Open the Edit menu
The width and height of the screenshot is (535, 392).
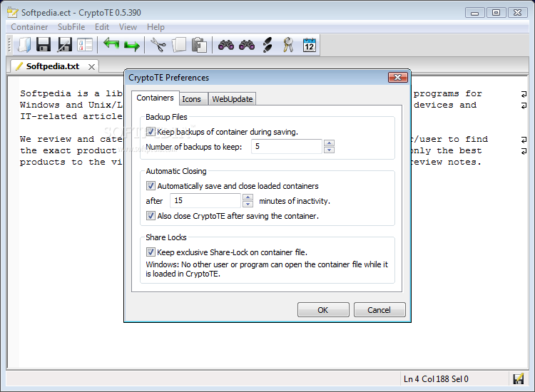(x=102, y=27)
